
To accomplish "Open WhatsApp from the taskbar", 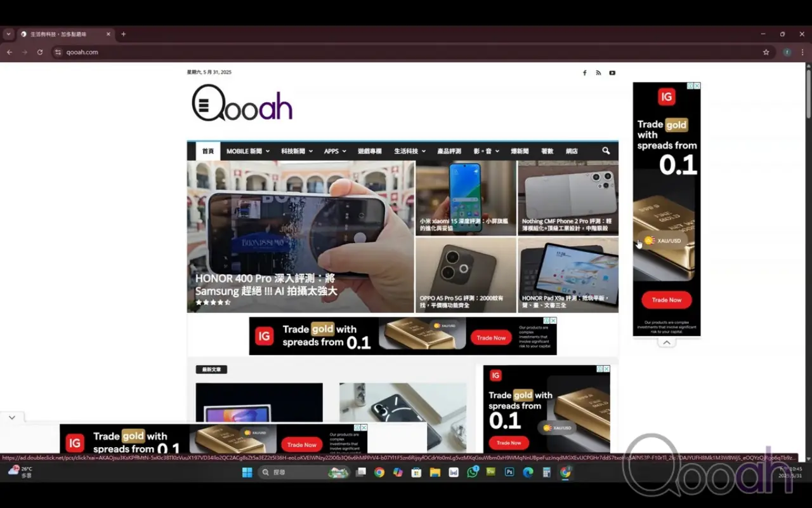I will (473, 472).
